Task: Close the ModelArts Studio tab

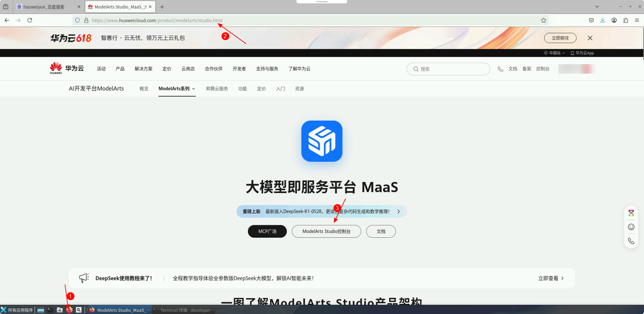Action: coord(150,7)
